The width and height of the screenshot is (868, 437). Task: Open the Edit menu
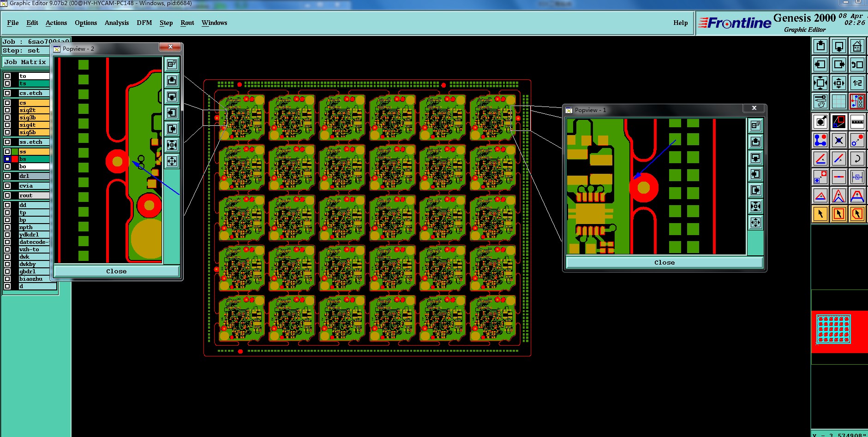click(32, 23)
